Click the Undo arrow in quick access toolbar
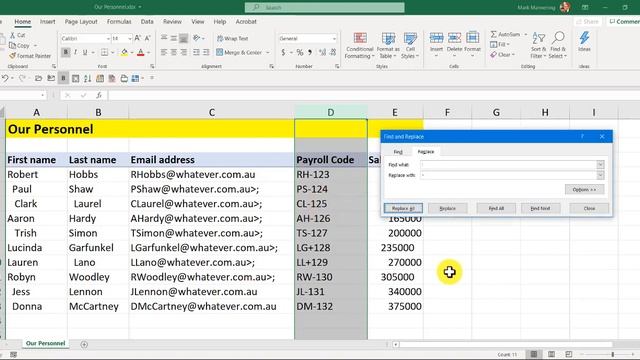The image size is (640, 360). [5, 78]
